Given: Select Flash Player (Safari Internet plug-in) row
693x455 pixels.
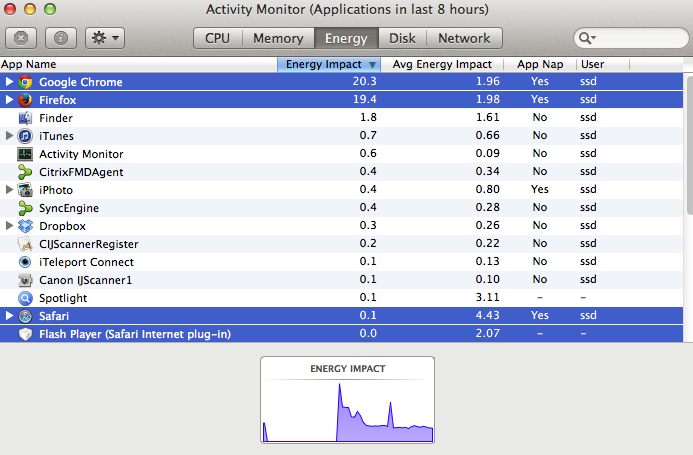Looking at the screenshot, I should [x=341, y=334].
